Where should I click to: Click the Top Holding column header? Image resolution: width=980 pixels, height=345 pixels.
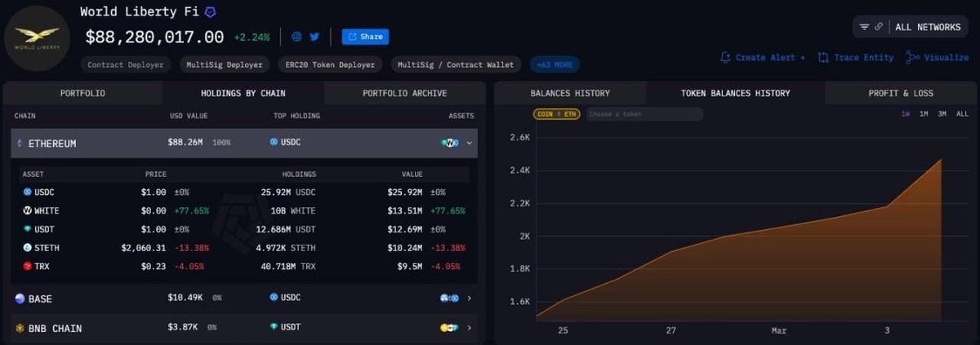296,116
